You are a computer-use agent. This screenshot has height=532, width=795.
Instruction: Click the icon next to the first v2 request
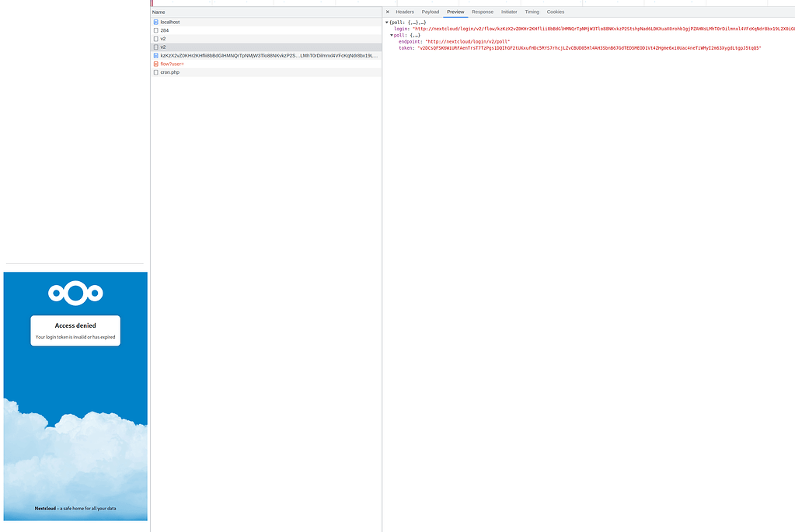point(156,38)
